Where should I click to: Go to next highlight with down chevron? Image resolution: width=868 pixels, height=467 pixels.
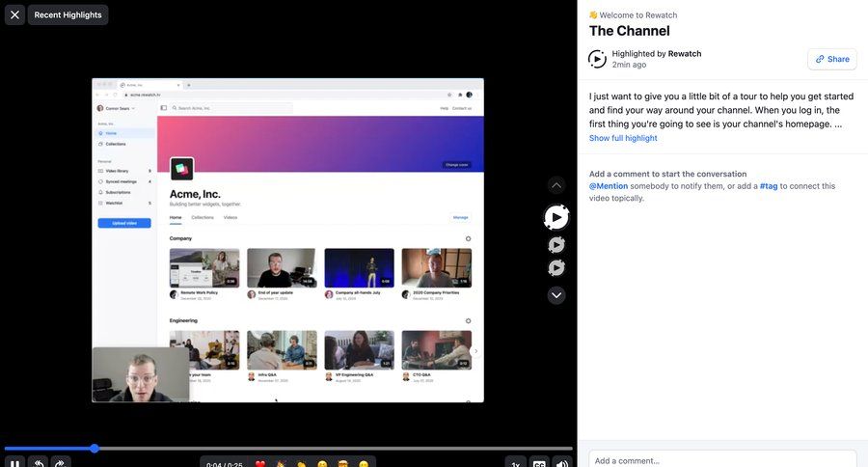tap(556, 295)
